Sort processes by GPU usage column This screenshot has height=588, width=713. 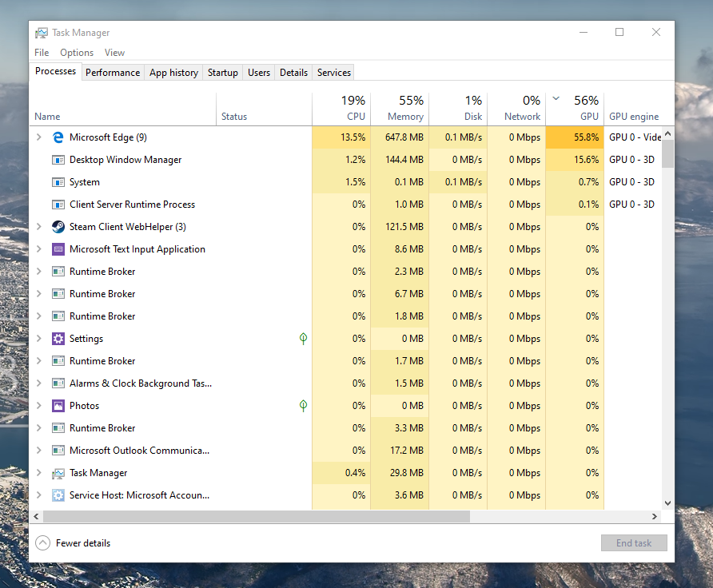(x=575, y=109)
